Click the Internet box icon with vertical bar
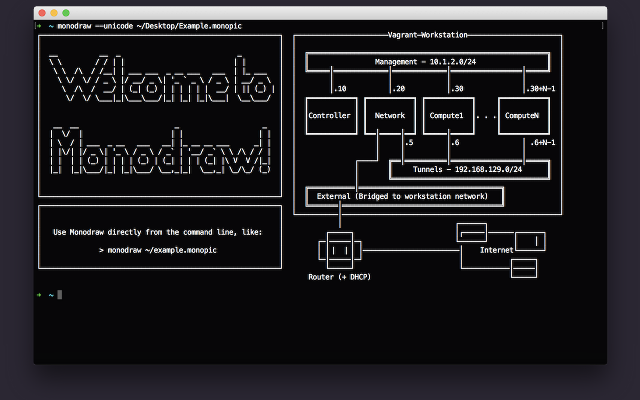The image size is (640, 400). click(530, 242)
